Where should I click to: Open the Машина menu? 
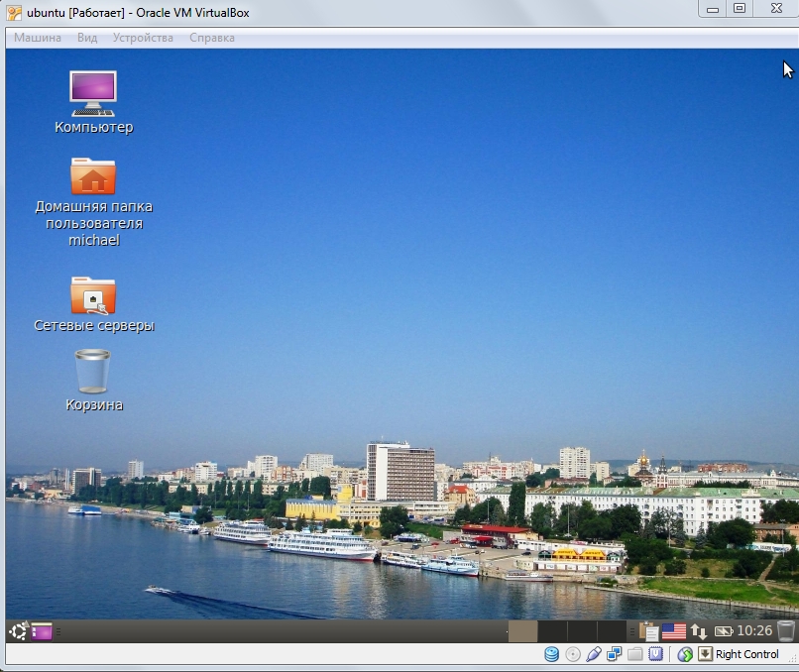coord(38,38)
